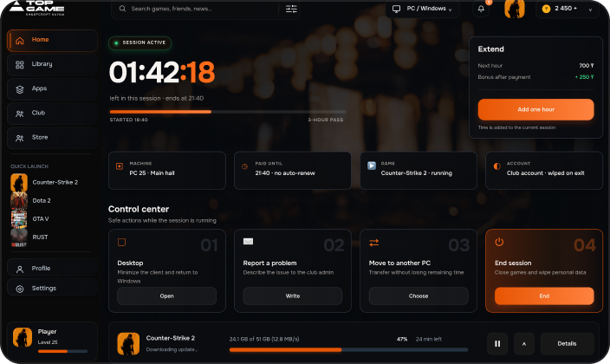
Task: Click the Store sidebar icon
Action: pos(20,138)
